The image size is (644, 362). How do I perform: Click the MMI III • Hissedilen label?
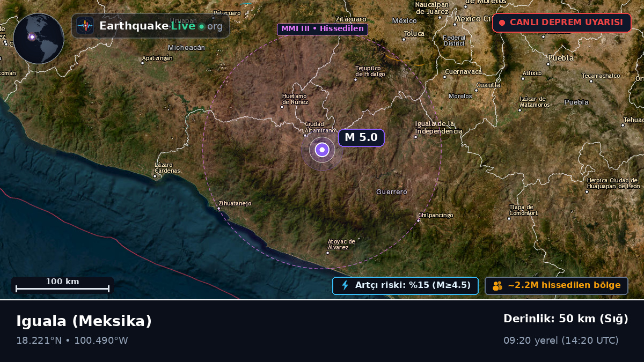[x=323, y=29]
